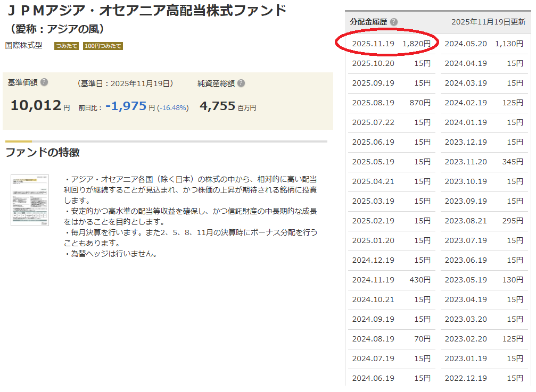Click the ファンドの特徴 section heading
Viewport: 536px width, 392px height.
click(43, 153)
